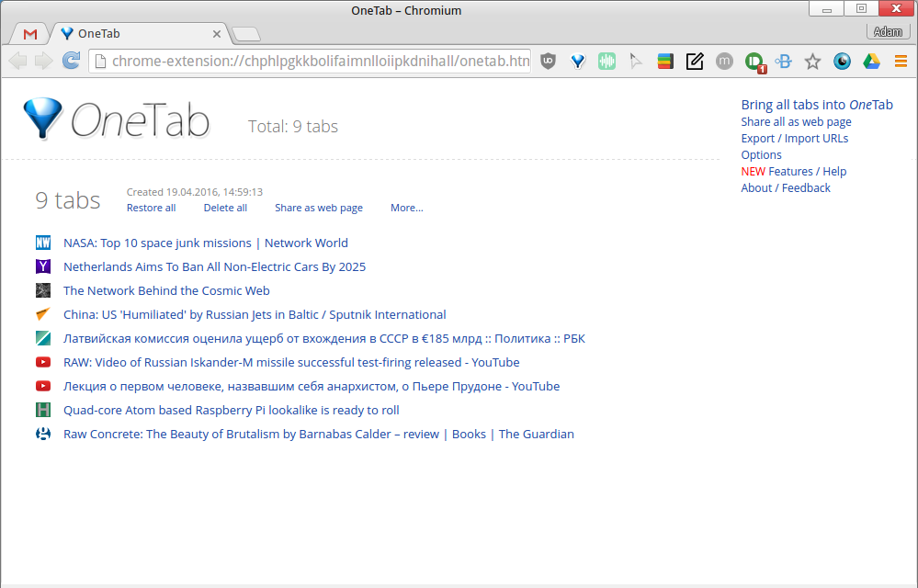This screenshot has height=588, width=918.
Task: Click the Guardian favicon beside Raw Concrete
Action: [x=43, y=435]
